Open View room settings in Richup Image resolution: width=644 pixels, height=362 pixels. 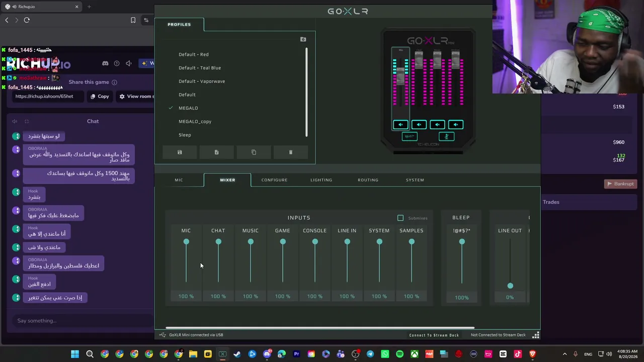click(x=135, y=97)
